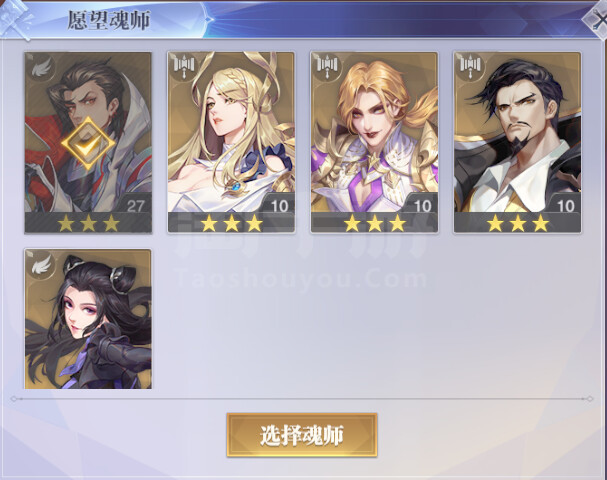Click the wing icon on the selected hero card
This screenshot has height=480, width=607.
tap(41, 68)
